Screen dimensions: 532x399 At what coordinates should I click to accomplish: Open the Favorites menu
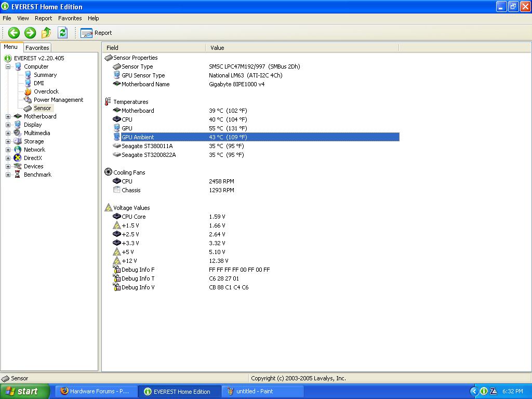(70, 18)
